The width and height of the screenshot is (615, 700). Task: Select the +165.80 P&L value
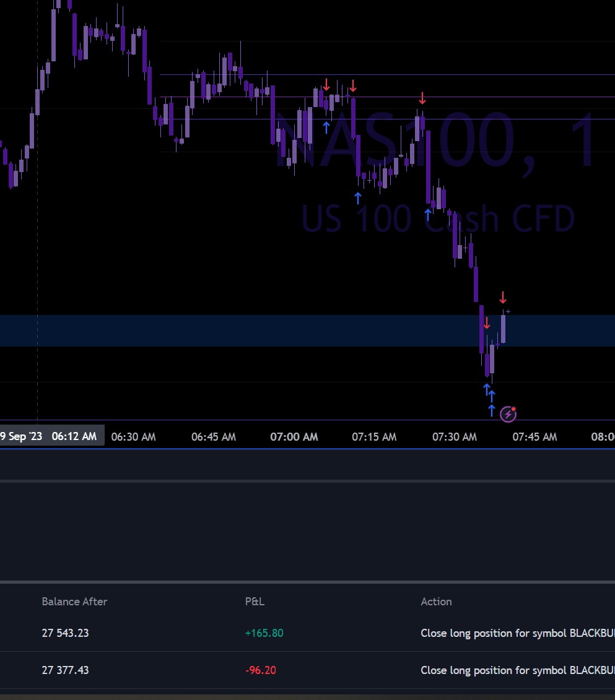[x=264, y=633]
